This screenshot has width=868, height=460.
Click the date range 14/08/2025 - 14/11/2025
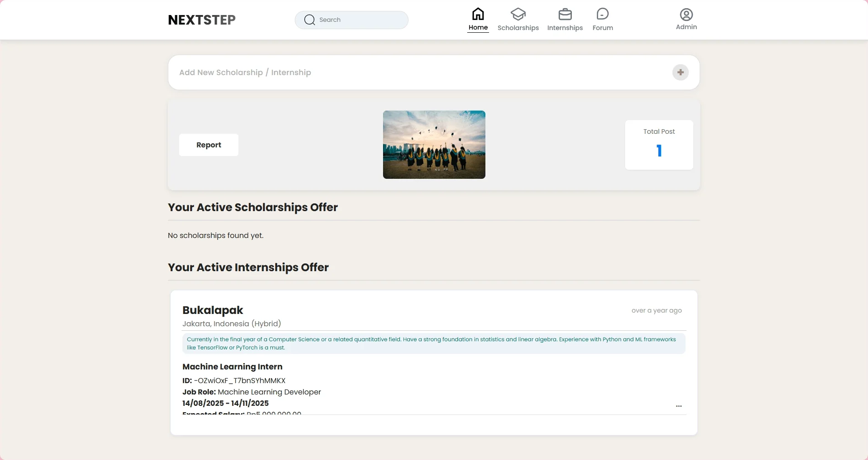[x=226, y=403]
